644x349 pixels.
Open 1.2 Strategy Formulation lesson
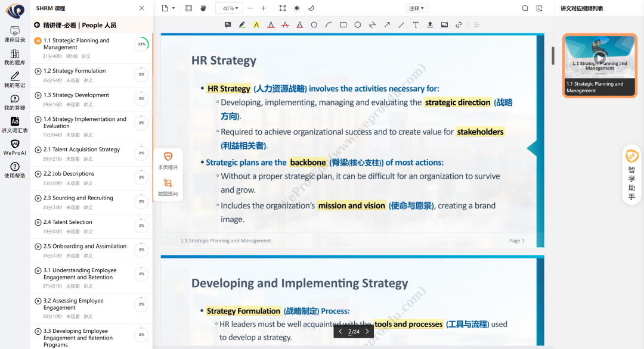coord(75,71)
